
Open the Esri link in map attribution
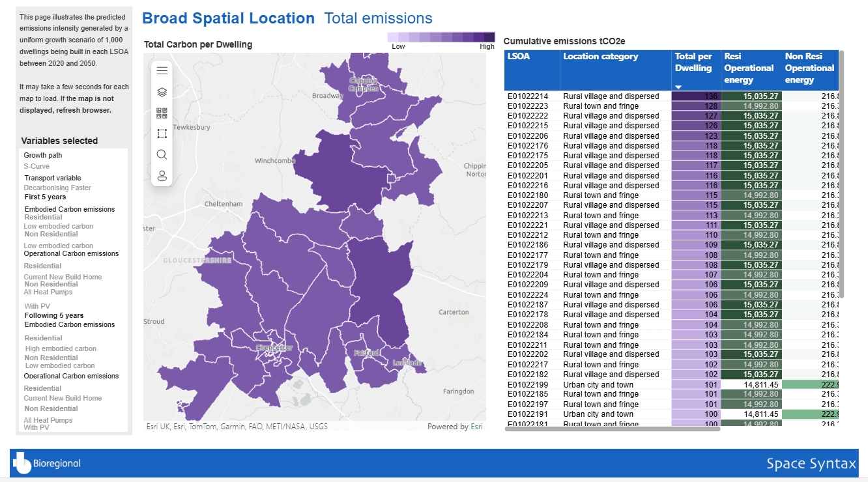[x=477, y=427]
